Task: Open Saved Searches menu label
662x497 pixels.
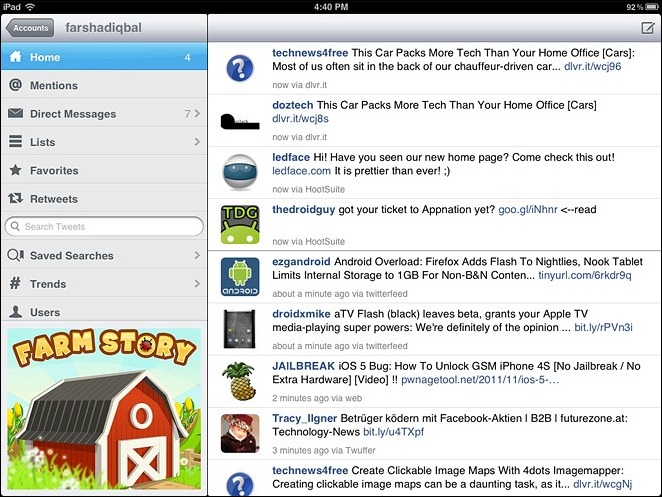Action: click(71, 256)
